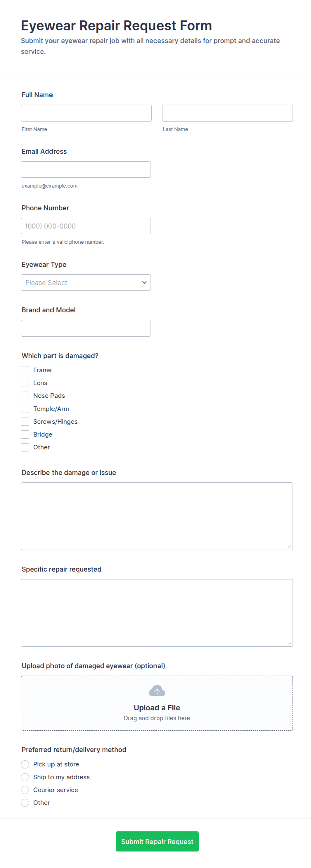Click the Upload a File area
This screenshot has height=868, width=311.
pos(157,703)
